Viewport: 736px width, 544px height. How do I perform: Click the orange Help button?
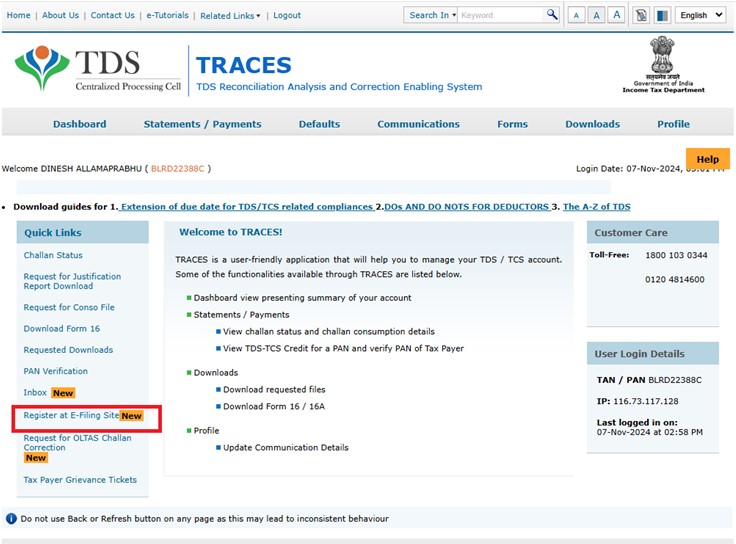707,159
